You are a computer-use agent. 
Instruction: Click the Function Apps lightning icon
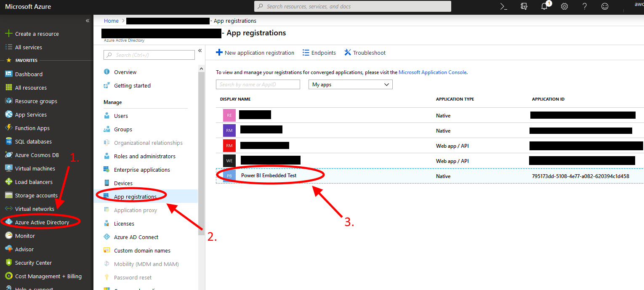(8, 128)
